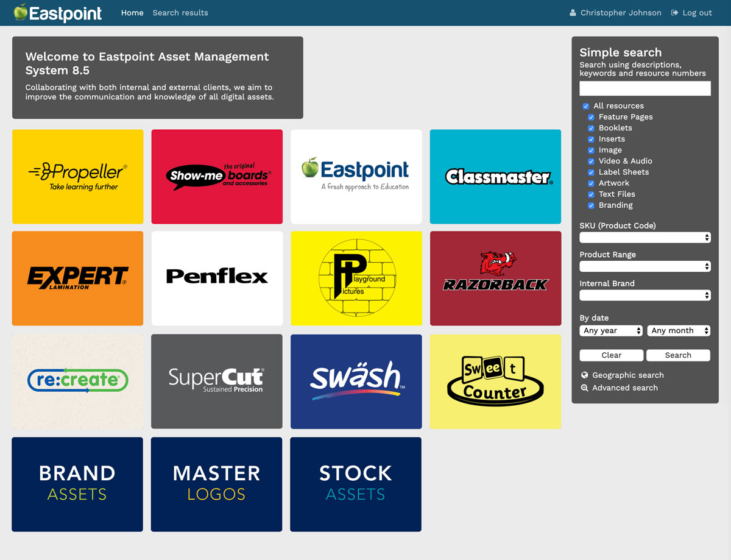
Task: Open the Razorback brand tile
Action: tap(495, 278)
